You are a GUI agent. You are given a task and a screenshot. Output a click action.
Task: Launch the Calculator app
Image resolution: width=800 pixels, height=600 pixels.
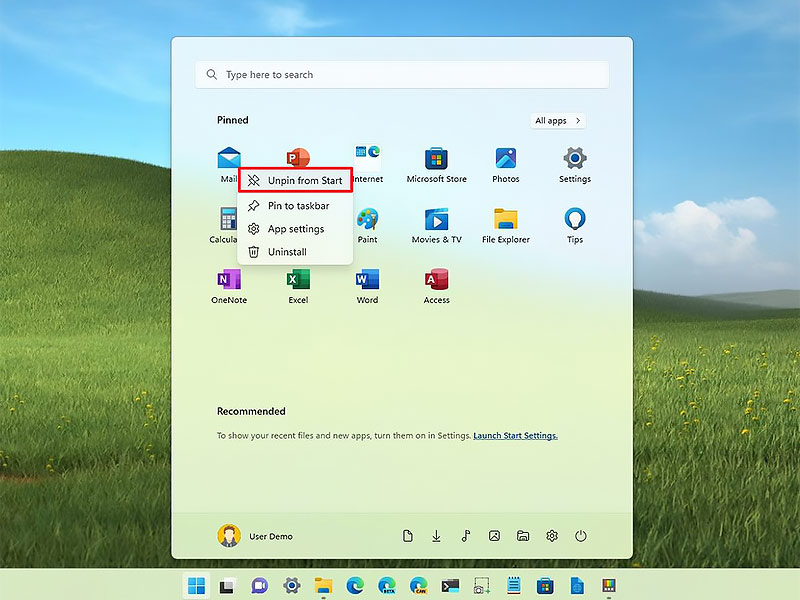pyautogui.click(x=224, y=225)
